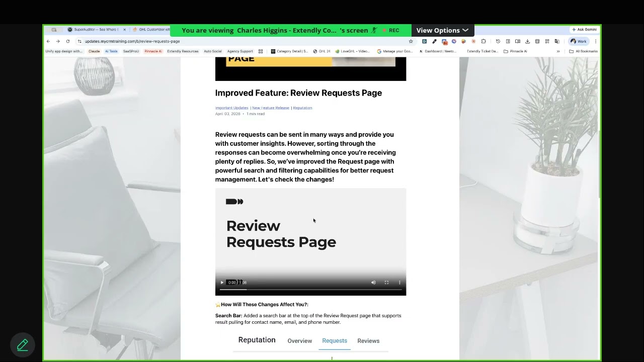Screen dimensions: 644x362
Task: Mute the video using the speaker icon
Action: click(x=373, y=283)
